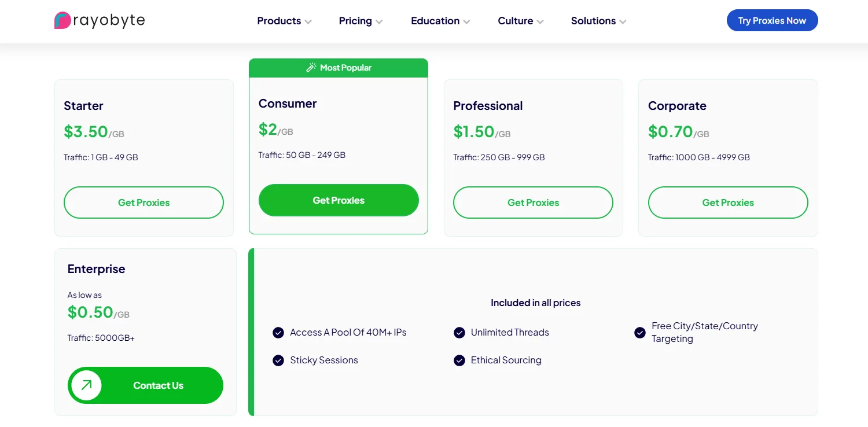
Task: Click Get Proxies under Corporate plan
Action: (728, 203)
